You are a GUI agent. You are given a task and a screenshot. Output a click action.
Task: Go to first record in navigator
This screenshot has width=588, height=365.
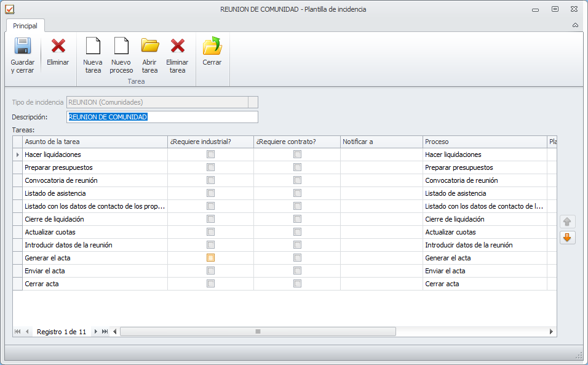pos(17,332)
